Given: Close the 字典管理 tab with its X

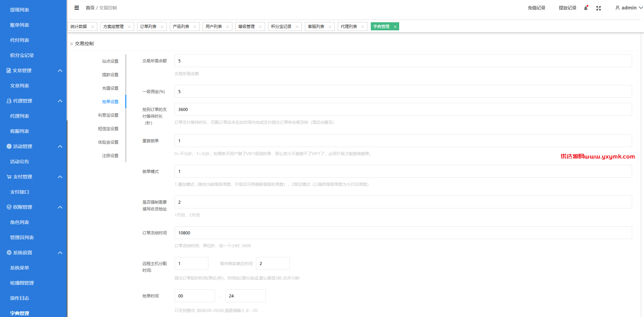Looking at the screenshot, I should [x=395, y=27].
